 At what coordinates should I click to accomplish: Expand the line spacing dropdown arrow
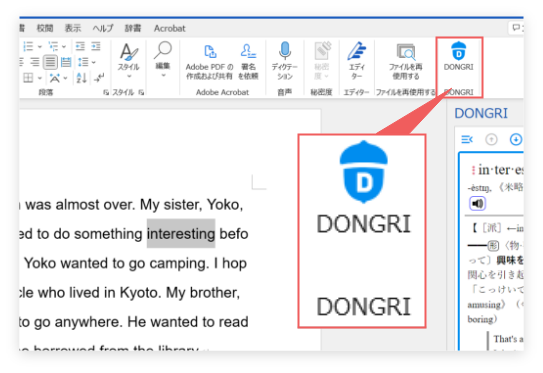pyautogui.click(x=94, y=63)
